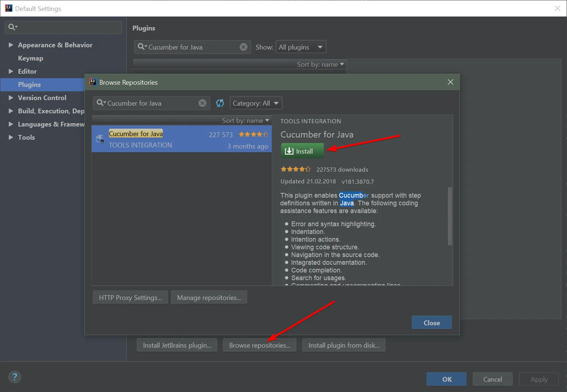567x392 pixels.
Task: Expand the Editor node arrow
Action: 11,71
